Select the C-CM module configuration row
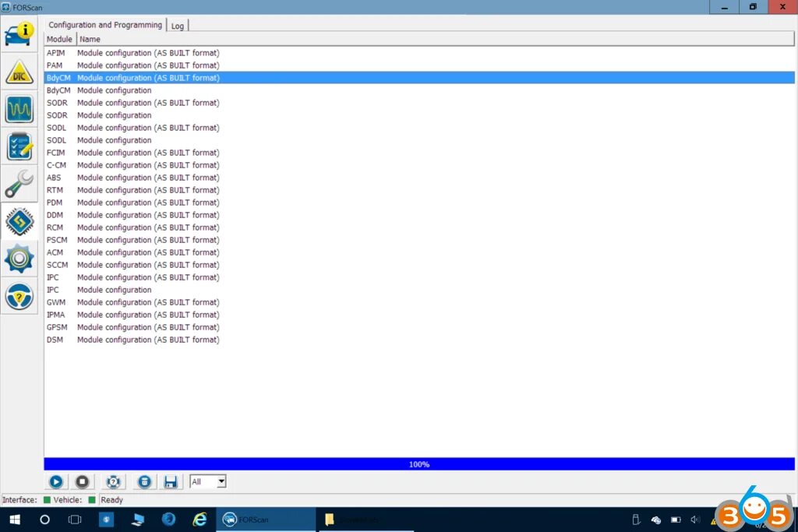This screenshot has width=798, height=532. pyautogui.click(x=419, y=165)
